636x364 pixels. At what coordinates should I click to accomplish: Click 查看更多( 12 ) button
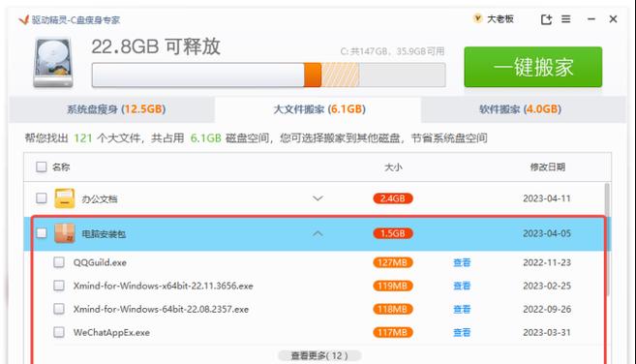319,356
